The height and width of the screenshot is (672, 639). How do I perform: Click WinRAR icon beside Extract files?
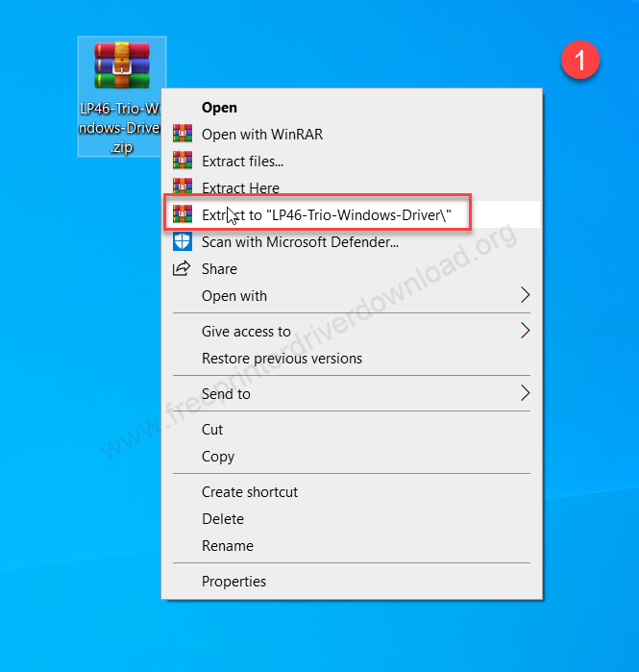tap(182, 162)
